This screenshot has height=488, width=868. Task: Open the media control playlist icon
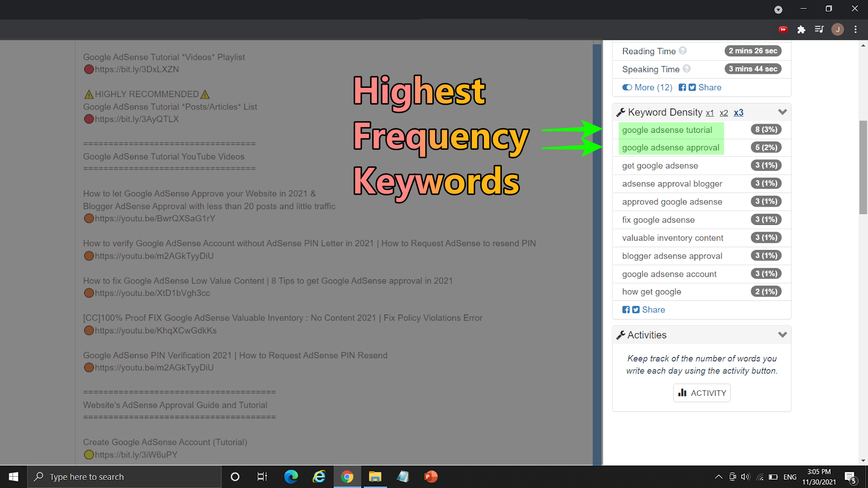[x=819, y=29]
